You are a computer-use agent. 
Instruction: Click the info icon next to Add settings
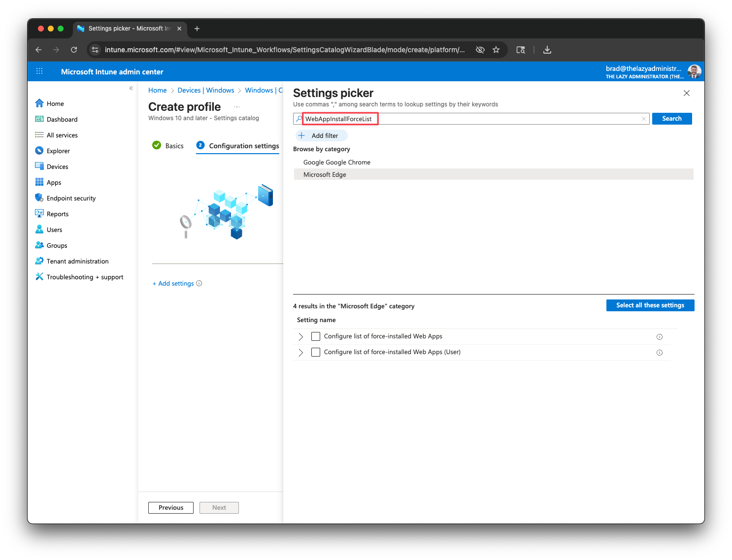199,283
